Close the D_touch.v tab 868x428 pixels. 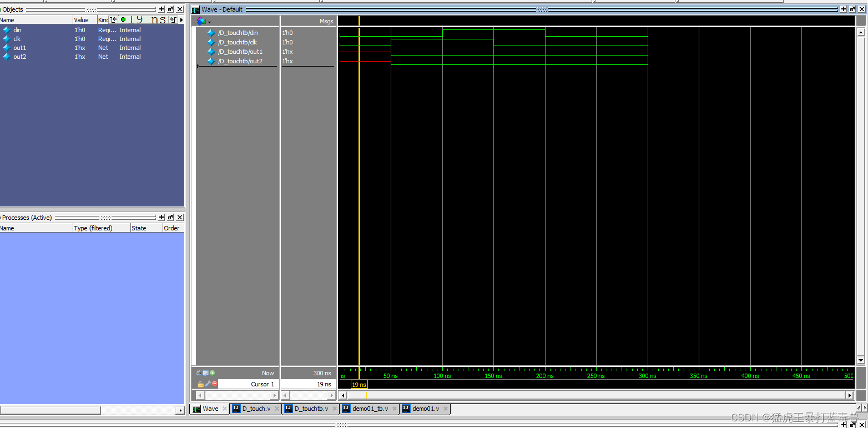pos(277,409)
